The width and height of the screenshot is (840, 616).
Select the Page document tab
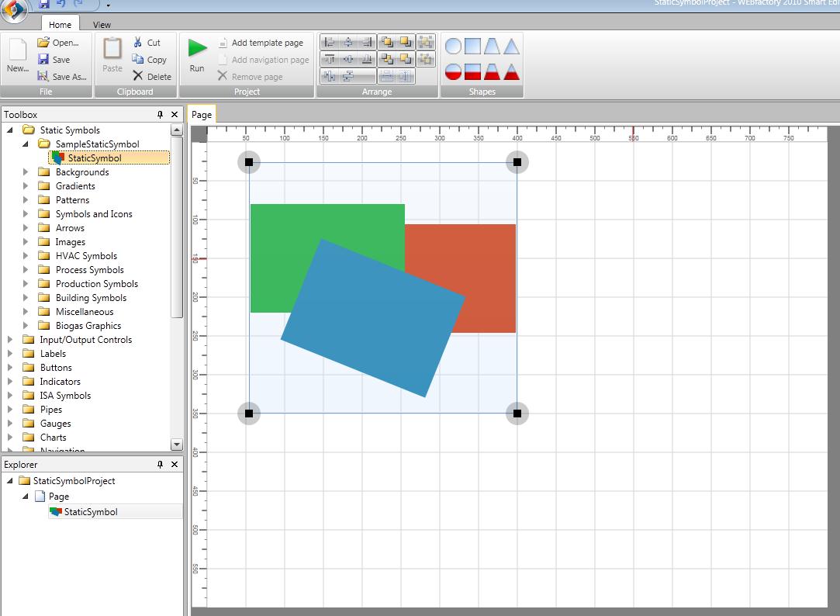[x=202, y=115]
